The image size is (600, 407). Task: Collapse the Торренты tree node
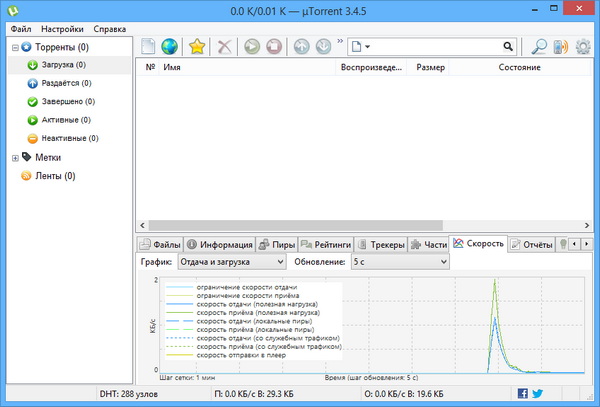pyautogui.click(x=14, y=47)
